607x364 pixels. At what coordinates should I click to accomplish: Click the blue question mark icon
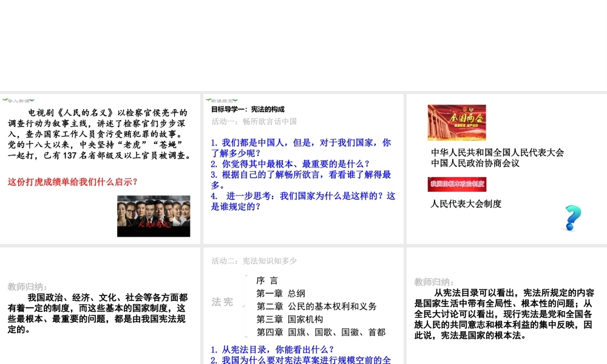coord(572,218)
